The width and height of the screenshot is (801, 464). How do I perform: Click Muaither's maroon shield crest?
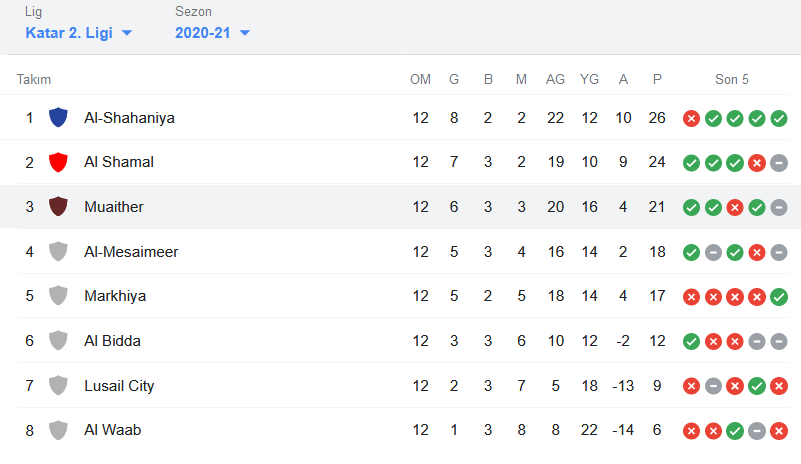58,206
